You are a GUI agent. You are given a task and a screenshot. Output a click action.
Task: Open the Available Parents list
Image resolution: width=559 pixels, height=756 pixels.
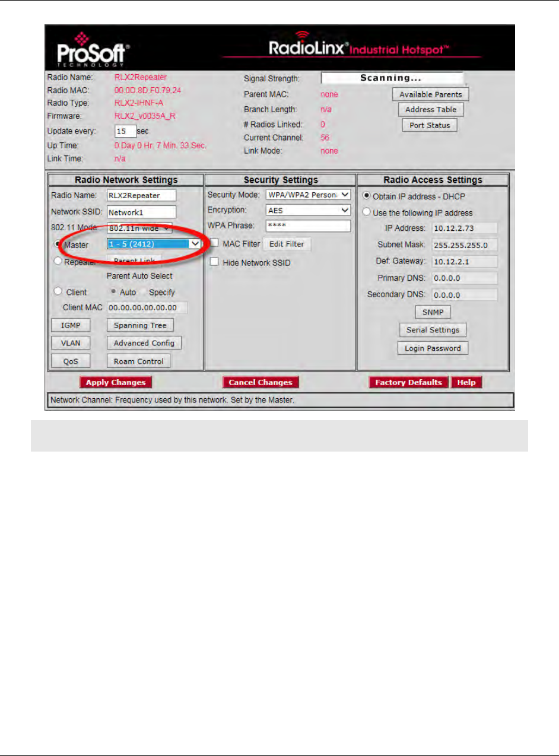click(430, 94)
